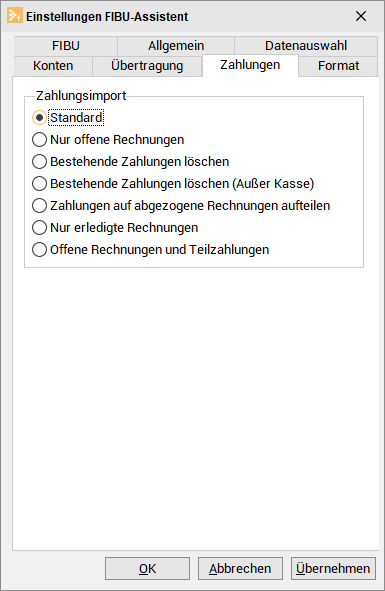Open the Konten tab
Image resolution: width=385 pixels, height=591 pixels.
point(53,66)
